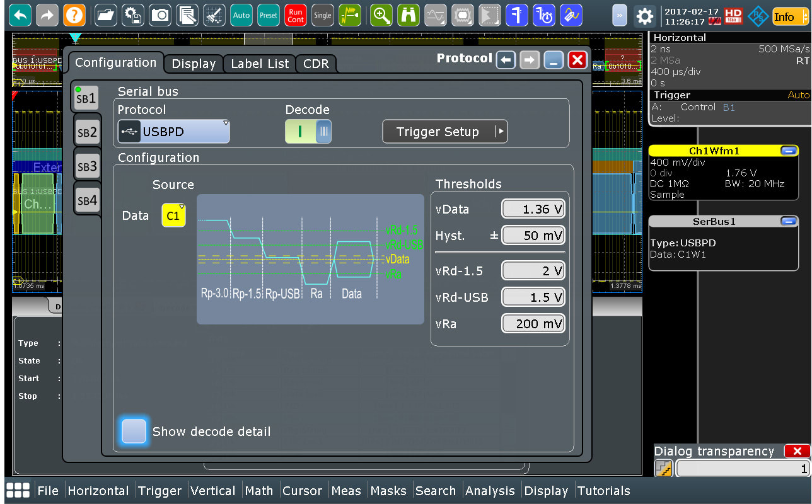Toggle the Decode switch

tap(308, 131)
